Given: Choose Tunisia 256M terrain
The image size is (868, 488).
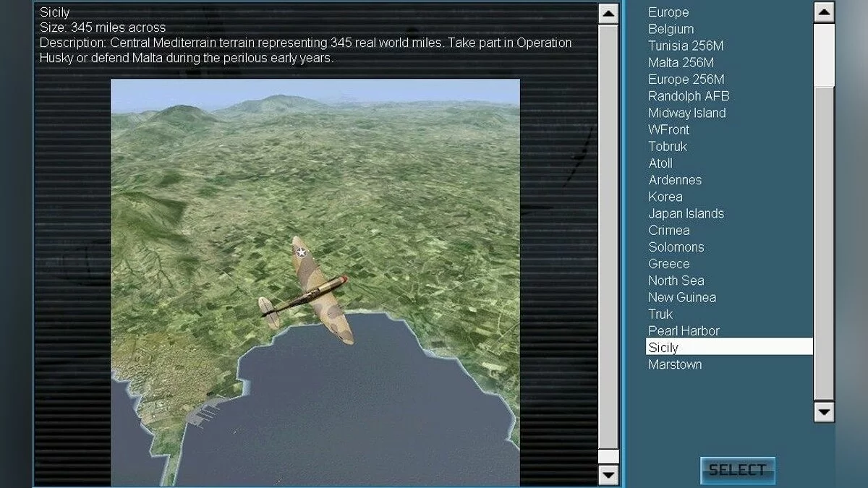Looking at the screenshot, I should (686, 46).
